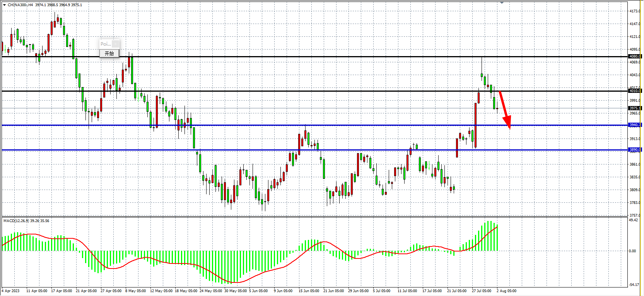Click the blue 3940.7 price tag
The height and width of the screenshot is (296, 644).
(635, 125)
